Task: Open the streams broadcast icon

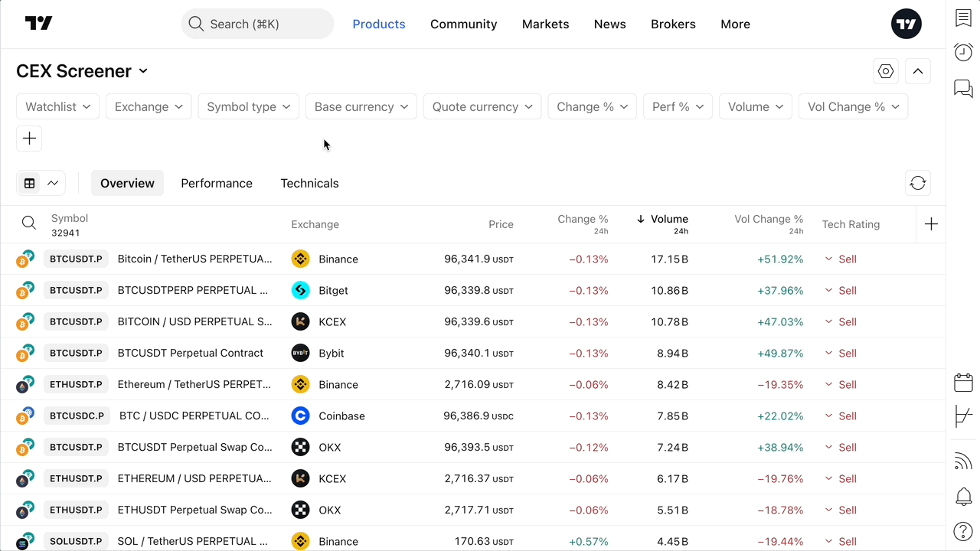Action: pos(963,461)
